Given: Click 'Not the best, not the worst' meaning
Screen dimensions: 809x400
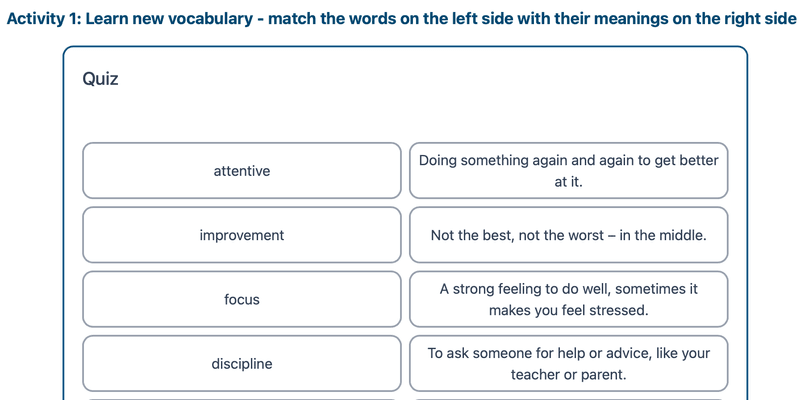Looking at the screenshot, I should point(568,235).
